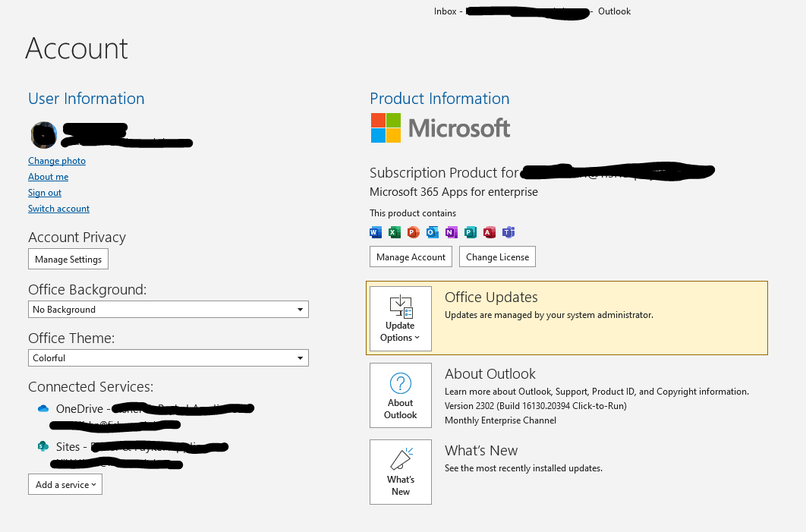Click the Publisher app icon
The height and width of the screenshot is (532, 806).
(x=471, y=232)
